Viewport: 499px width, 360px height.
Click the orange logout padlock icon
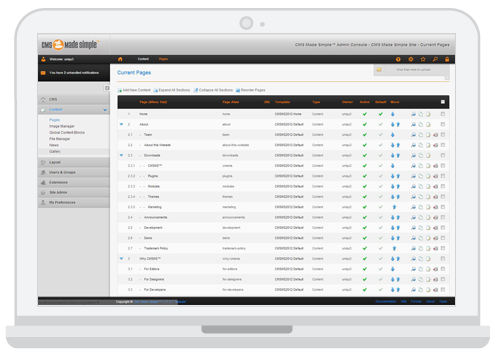pyautogui.click(x=447, y=59)
